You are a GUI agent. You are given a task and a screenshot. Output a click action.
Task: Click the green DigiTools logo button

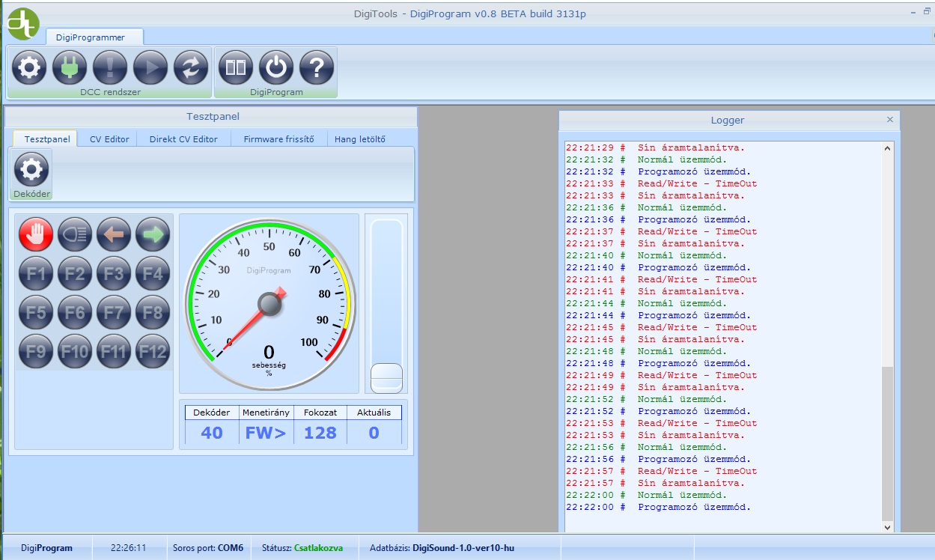tap(22, 23)
